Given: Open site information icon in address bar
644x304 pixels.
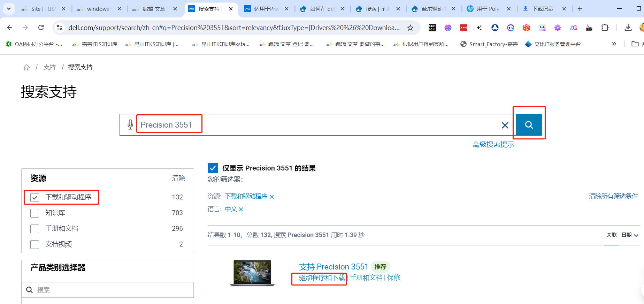Looking at the screenshot, I should [60, 28].
